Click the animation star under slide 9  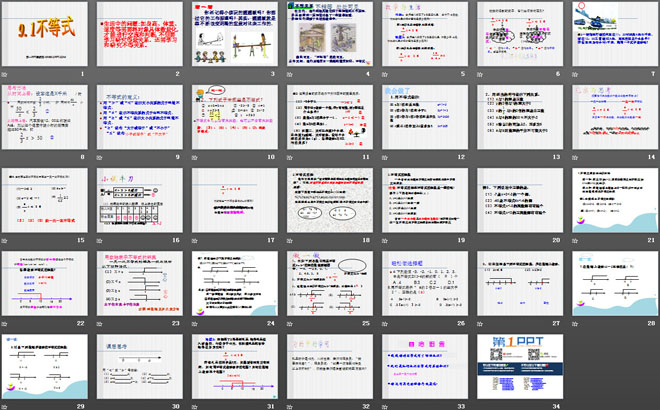(100, 158)
